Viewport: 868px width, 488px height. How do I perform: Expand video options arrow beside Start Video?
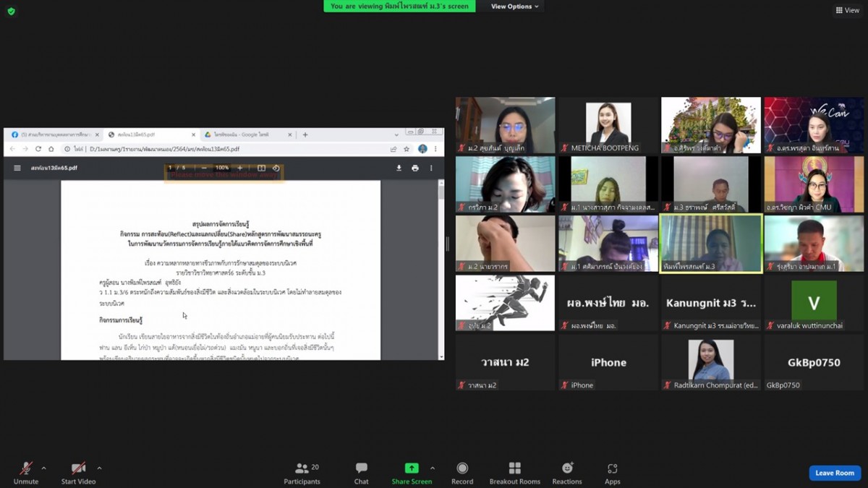[x=99, y=468]
